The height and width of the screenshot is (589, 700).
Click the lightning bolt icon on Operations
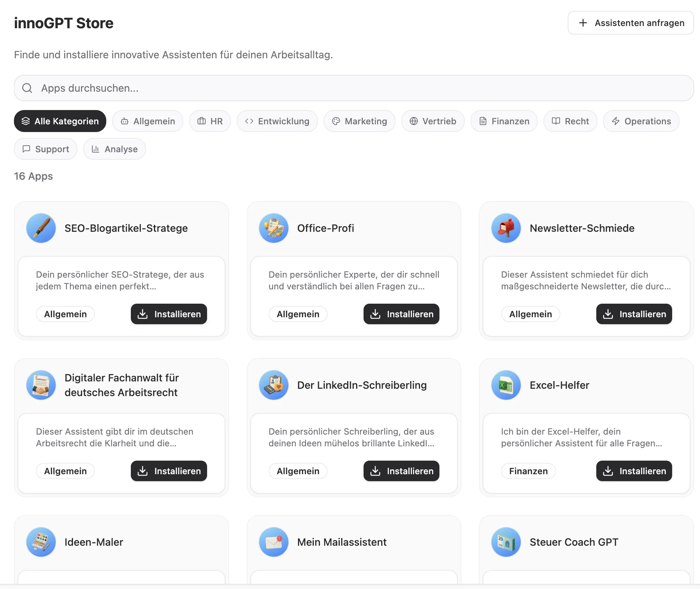coord(616,121)
